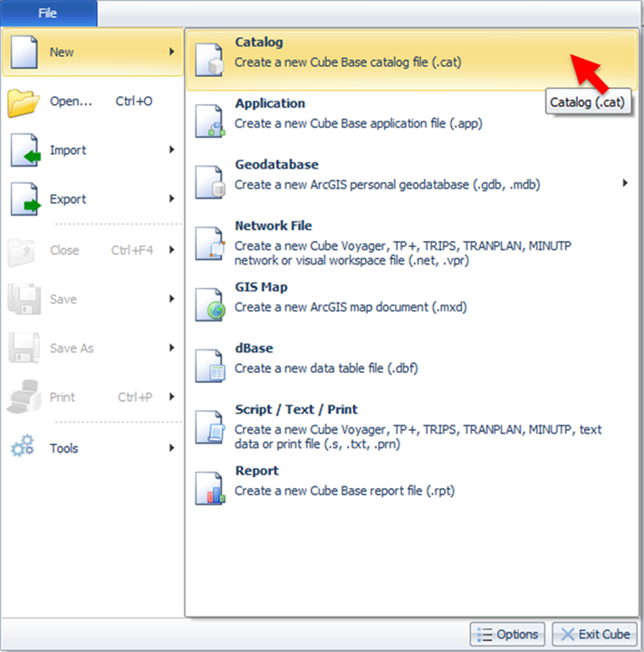
Task: Click the Ctrl+F4 shortcut label
Action: 132,250
